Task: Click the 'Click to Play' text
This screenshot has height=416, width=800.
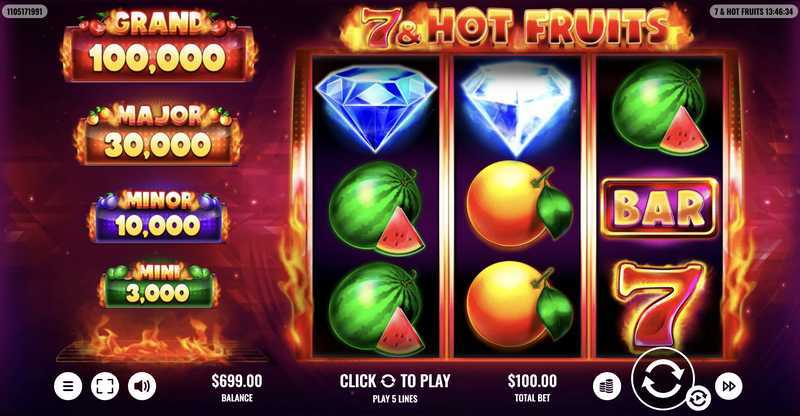Action: coord(395,381)
